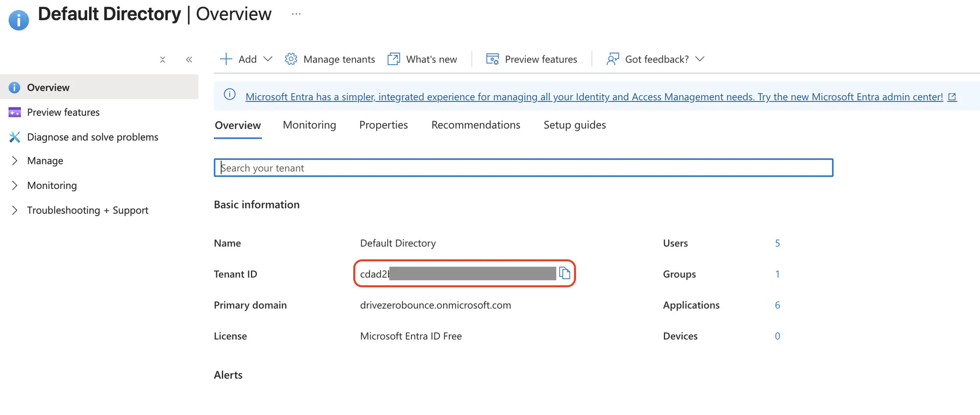Open the ellipsis more options menu
Screen dimensions: 980x415
click(296, 14)
